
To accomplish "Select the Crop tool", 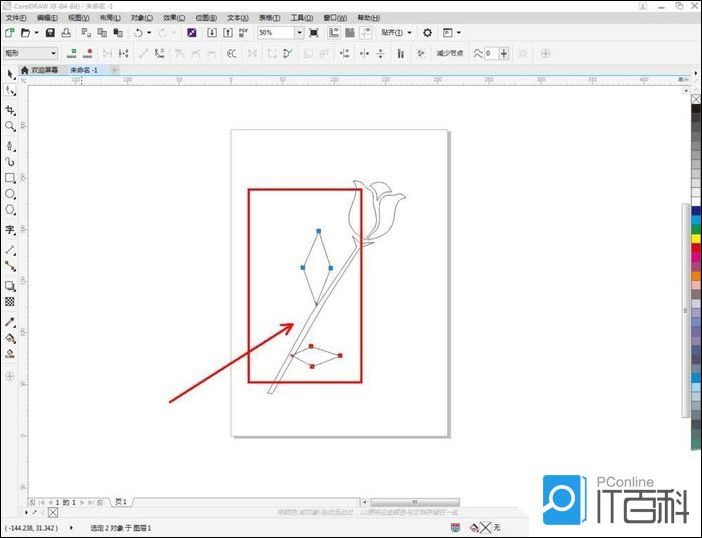I will pyautogui.click(x=10, y=110).
